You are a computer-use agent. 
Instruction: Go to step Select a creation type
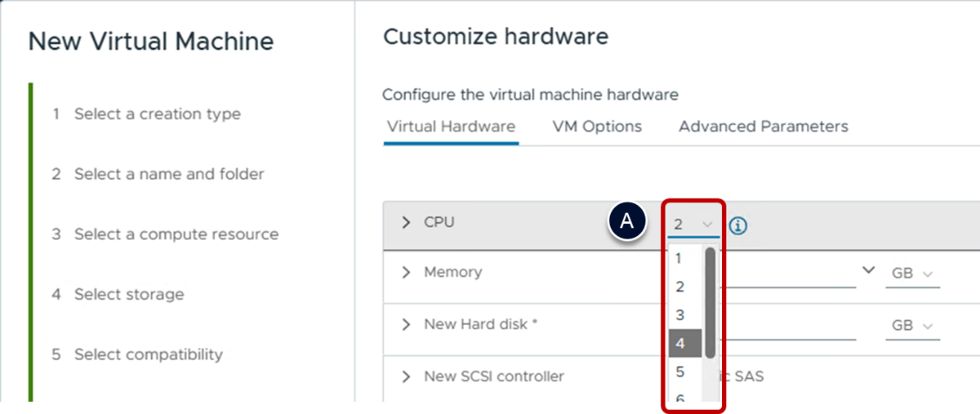pos(156,114)
